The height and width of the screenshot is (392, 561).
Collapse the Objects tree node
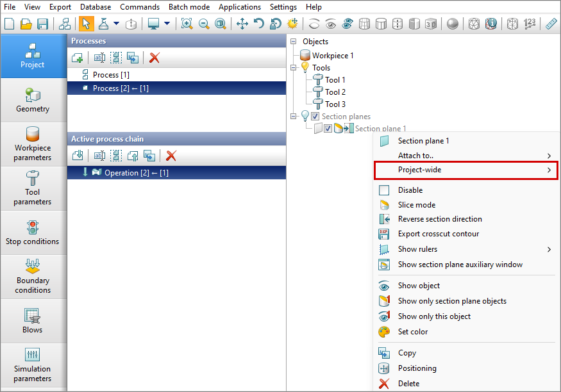(x=294, y=42)
